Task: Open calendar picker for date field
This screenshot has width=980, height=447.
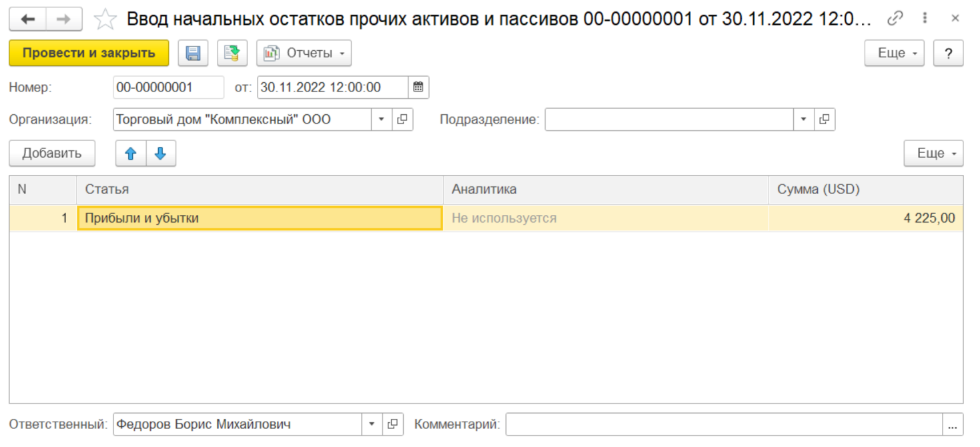Action: (418, 87)
